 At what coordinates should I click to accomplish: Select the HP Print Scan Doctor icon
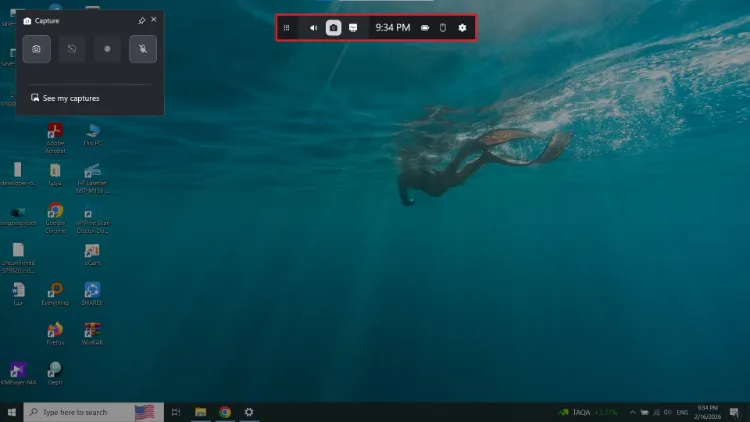[x=92, y=218]
